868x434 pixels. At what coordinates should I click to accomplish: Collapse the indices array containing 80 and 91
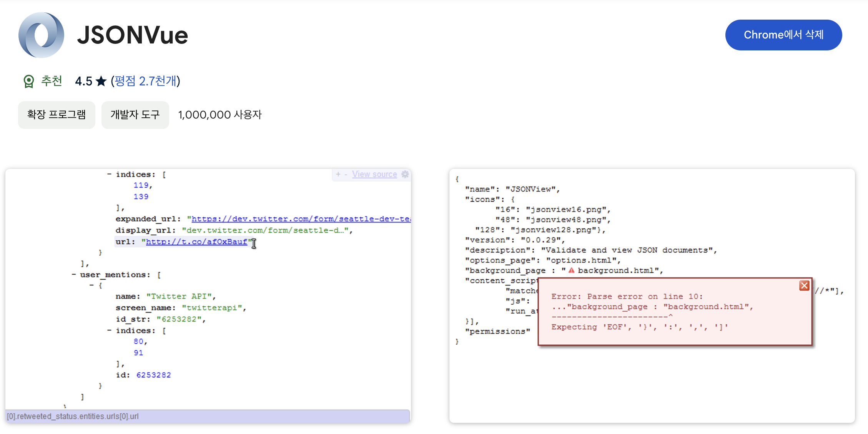pyautogui.click(x=109, y=331)
